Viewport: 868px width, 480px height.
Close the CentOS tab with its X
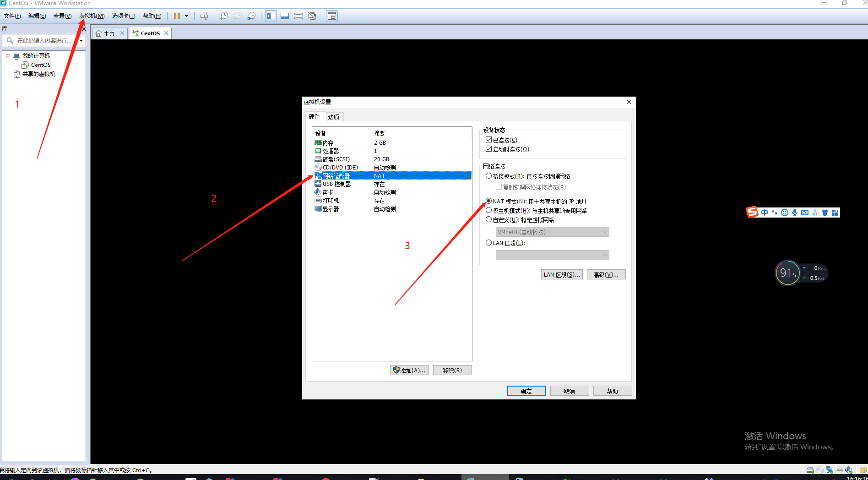[x=166, y=33]
